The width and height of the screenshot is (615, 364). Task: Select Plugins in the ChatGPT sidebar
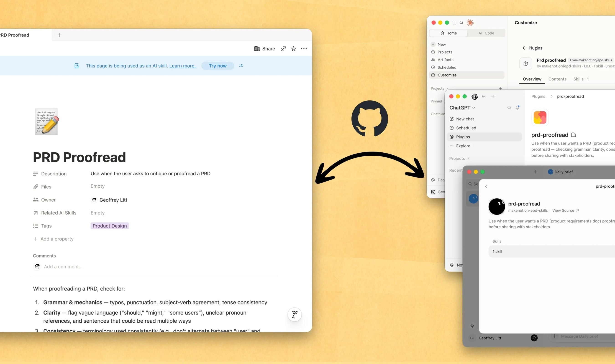[484, 137]
